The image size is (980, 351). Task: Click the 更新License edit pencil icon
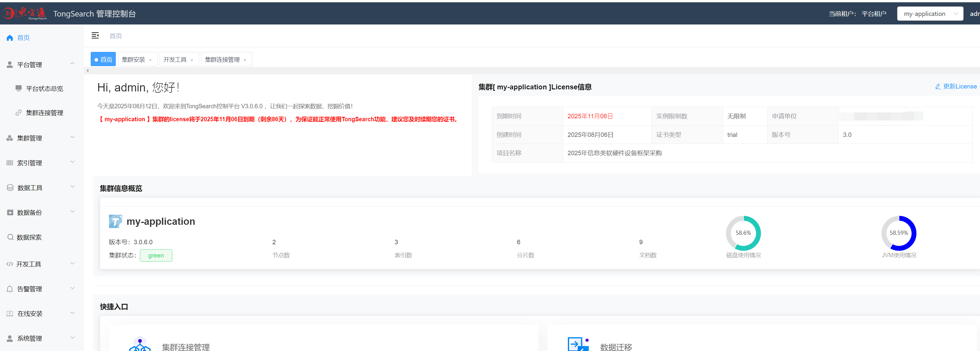point(938,86)
